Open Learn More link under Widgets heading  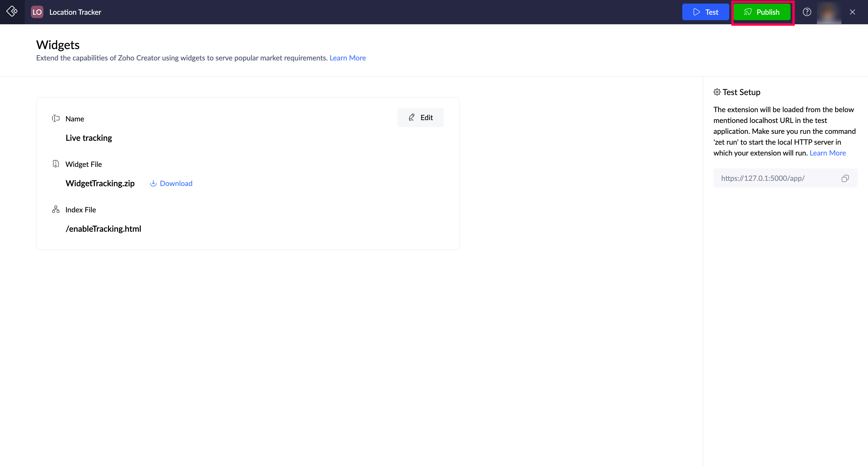(347, 58)
